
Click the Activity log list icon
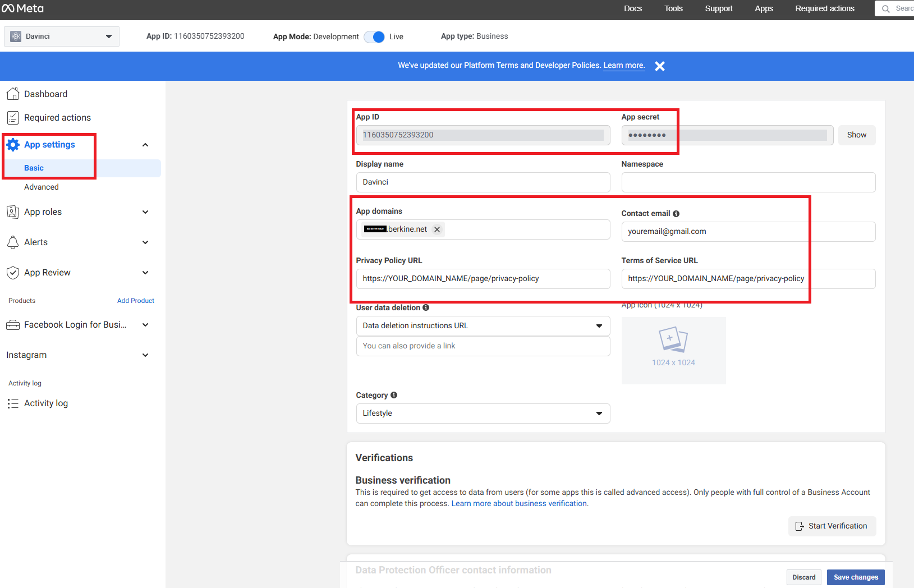(x=13, y=403)
